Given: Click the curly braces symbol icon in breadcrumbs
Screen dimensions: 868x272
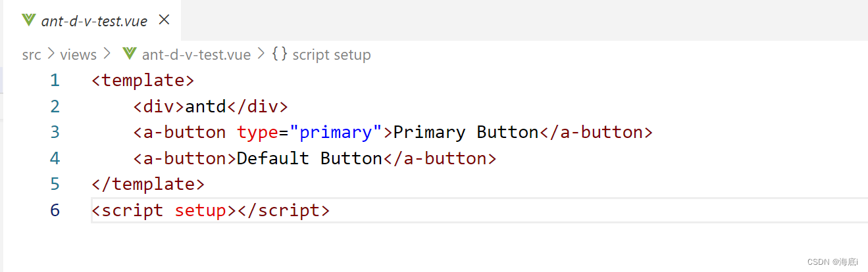Looking at the screenshot, I should 280,55.
